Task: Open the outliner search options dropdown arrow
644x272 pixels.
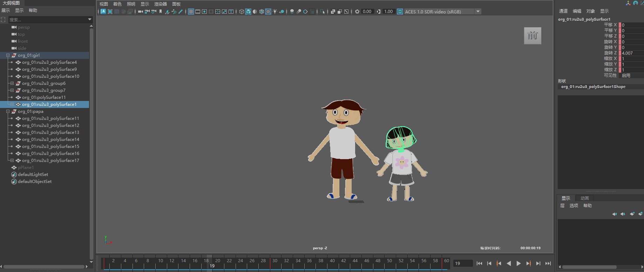Action: click(90, 19)
